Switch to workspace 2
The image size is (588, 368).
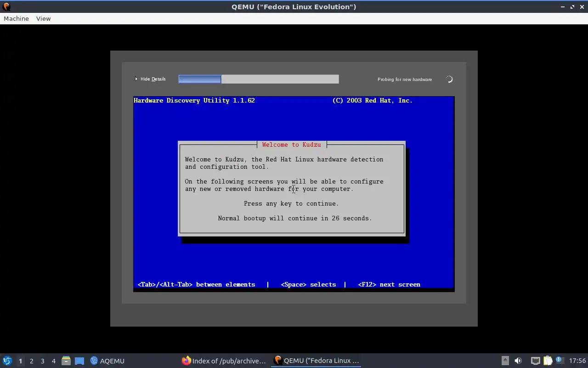31,361
